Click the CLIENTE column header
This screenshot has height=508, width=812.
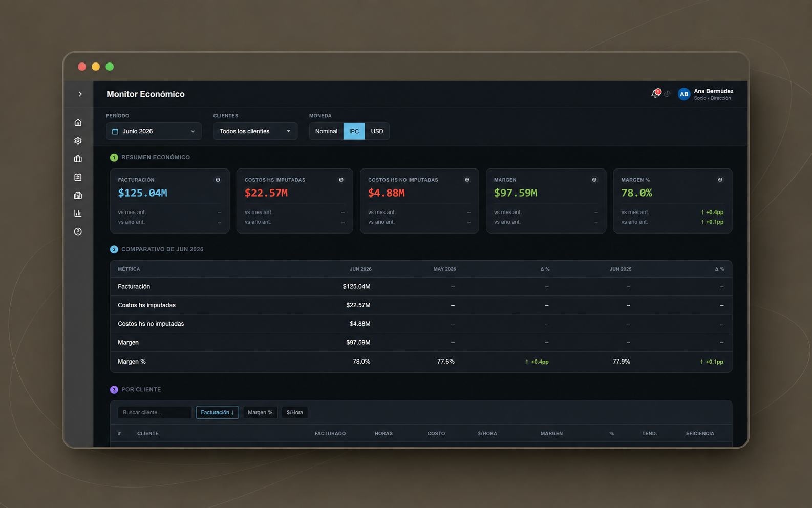click(x=148, y=434)
